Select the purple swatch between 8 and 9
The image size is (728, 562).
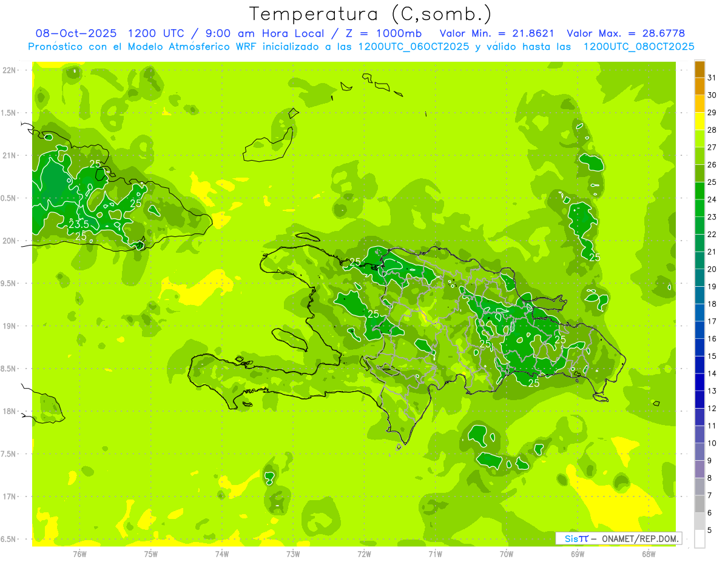[x=699, y=469]
